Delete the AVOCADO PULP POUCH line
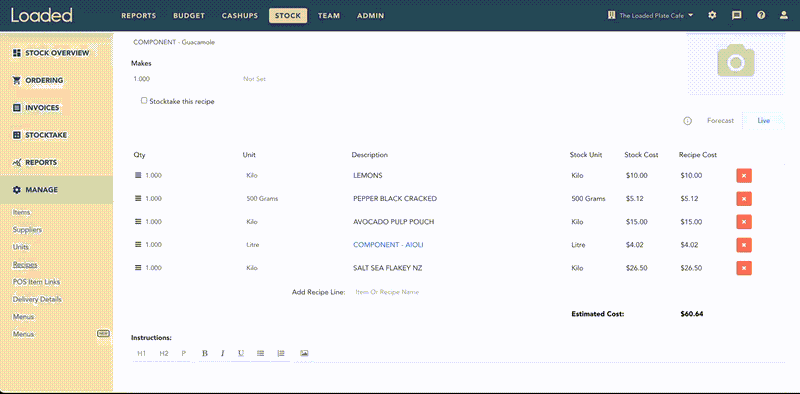This screenshot has width=800, height=394. coord(744,222)
